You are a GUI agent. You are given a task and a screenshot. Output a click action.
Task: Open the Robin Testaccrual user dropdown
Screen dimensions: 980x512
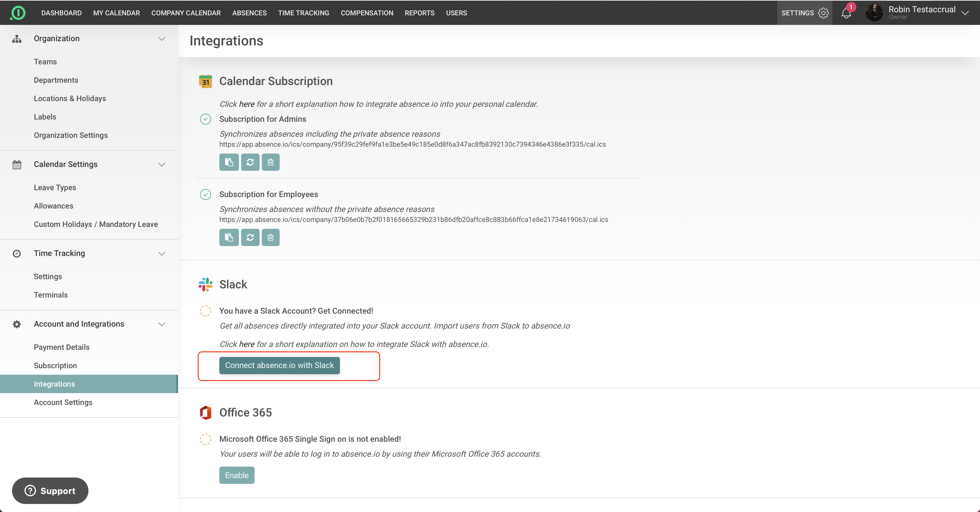(965, 13)
